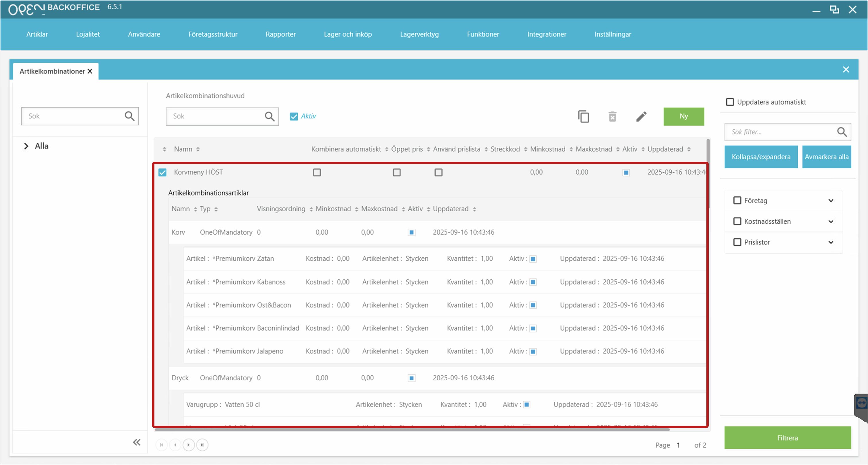Viewport: 868px width, 465px height.
Task: Click the copy article combination icon
Action: click(x=583, y=117)
